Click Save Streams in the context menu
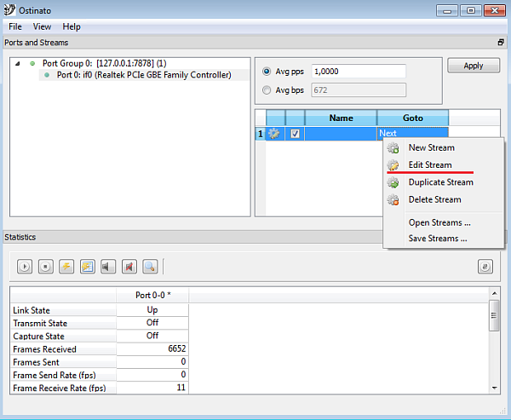The height and width of the screenshot is (420, 511). click(438, 239)
